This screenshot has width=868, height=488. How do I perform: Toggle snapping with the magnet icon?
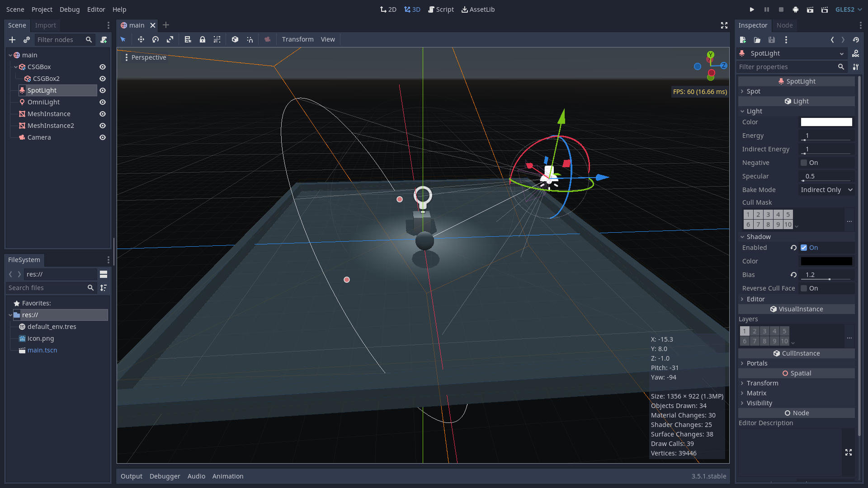point(250,39)
